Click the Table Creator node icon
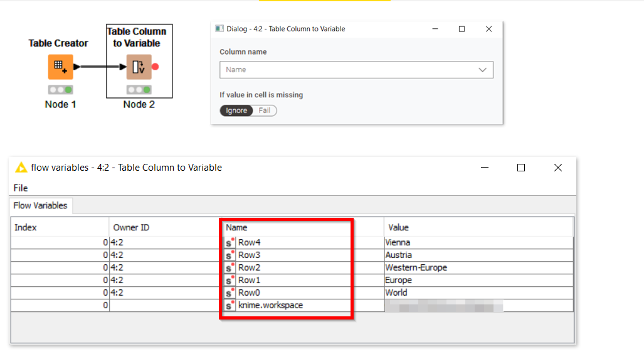Viewport: 644px width, 354px height. point(60,67)
